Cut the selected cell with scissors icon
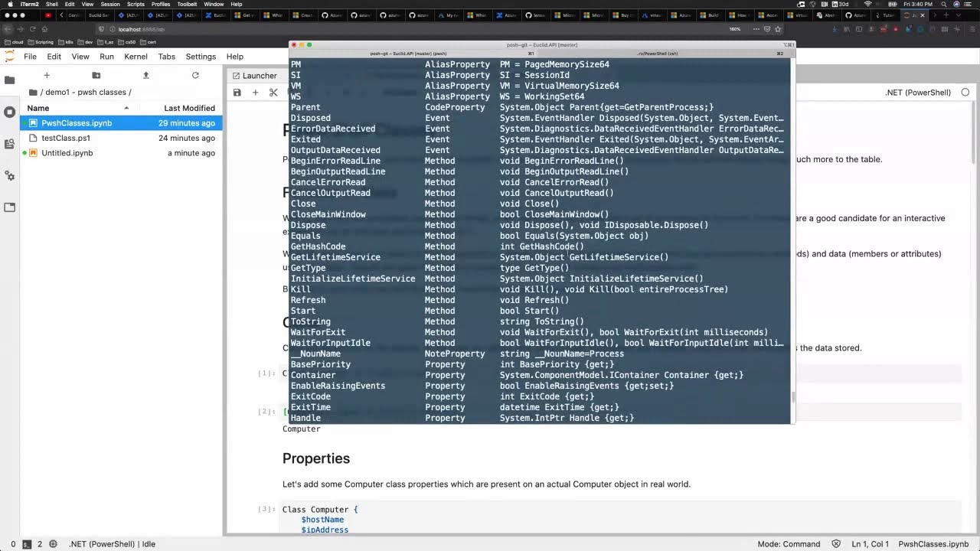Screen dimensions: 980x551 [x=273, y=93]
